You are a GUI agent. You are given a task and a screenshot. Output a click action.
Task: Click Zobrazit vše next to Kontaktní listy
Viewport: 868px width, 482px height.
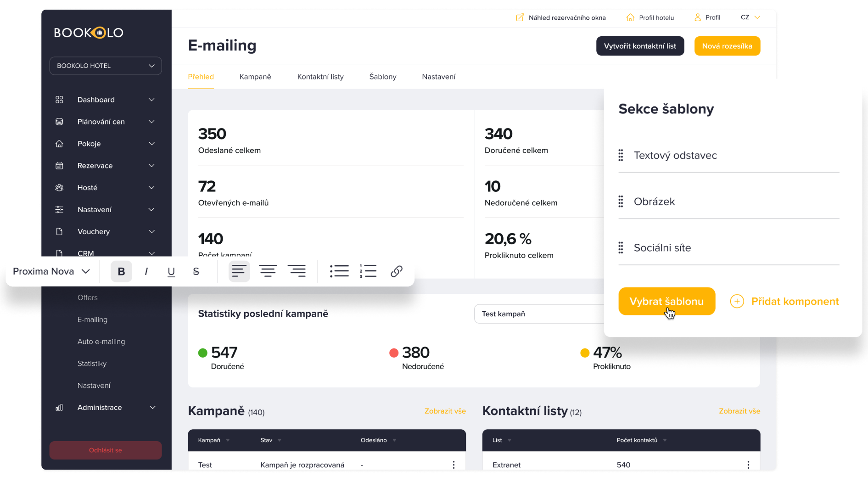pyautogui.click(x=739, y=411)
